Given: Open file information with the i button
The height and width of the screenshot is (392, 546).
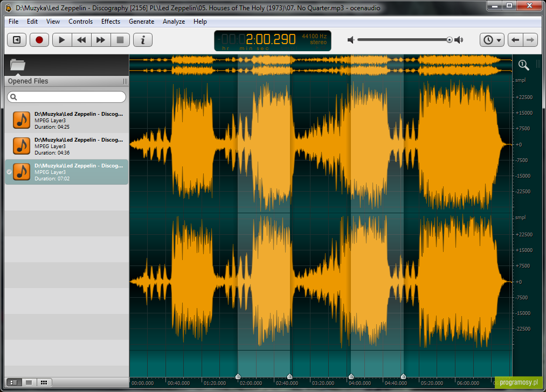Looking at the screenshot, I should coord(143,40).
